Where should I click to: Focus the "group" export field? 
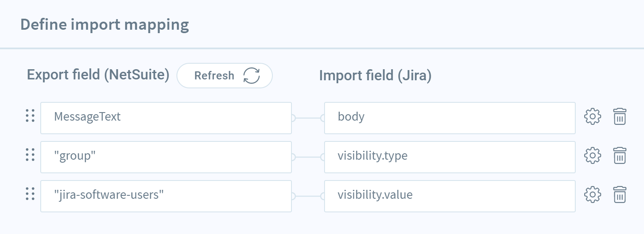(x=166, y=157)
